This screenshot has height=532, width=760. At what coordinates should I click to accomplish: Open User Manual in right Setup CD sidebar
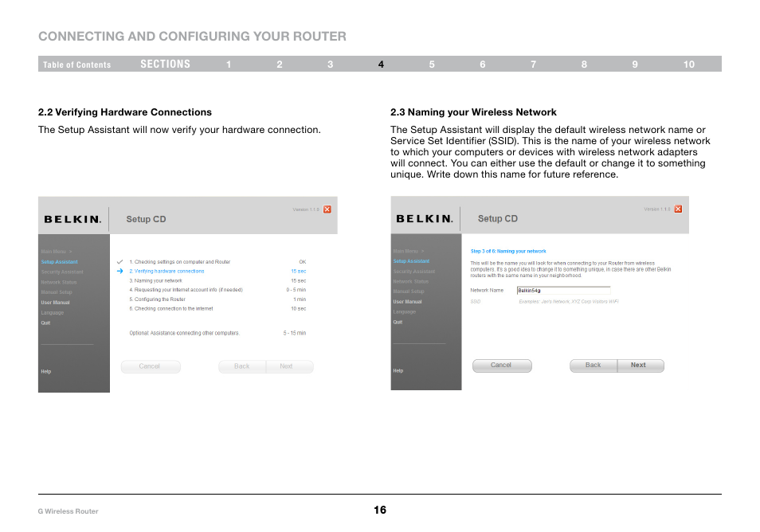(407, 301)
